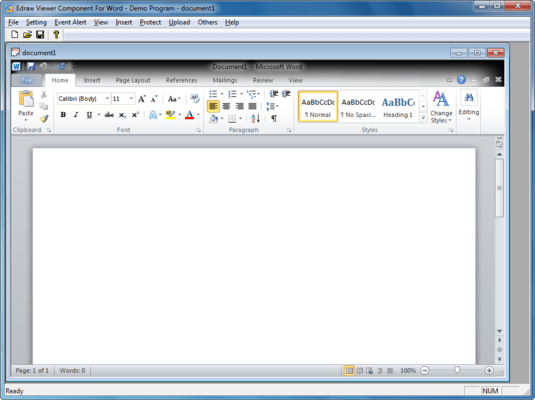Click Page: 1 of 1 status indicator
Image resolution: width=535 pixels, height=400 pixels.
click(32, 370)
